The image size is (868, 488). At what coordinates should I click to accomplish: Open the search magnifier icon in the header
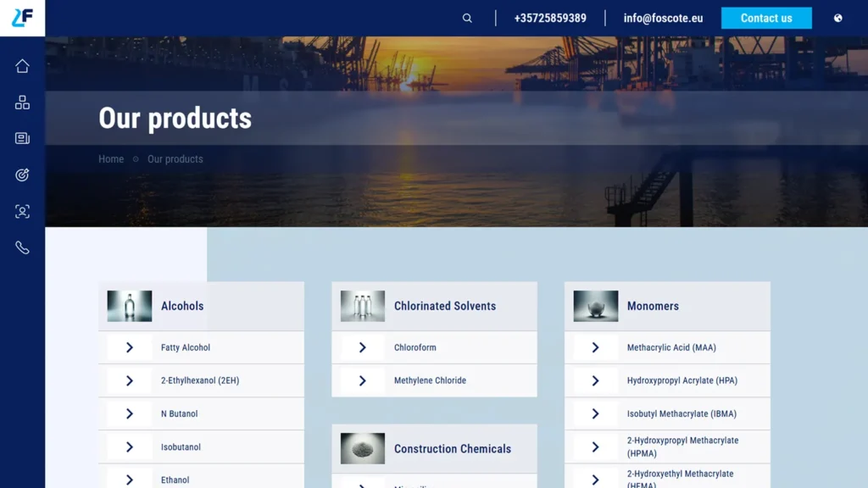(x=467, y=19)
